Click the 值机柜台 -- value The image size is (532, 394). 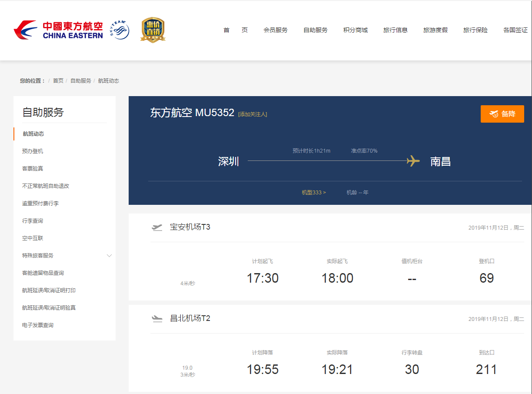pyautogui.click(x=412, y=278)
